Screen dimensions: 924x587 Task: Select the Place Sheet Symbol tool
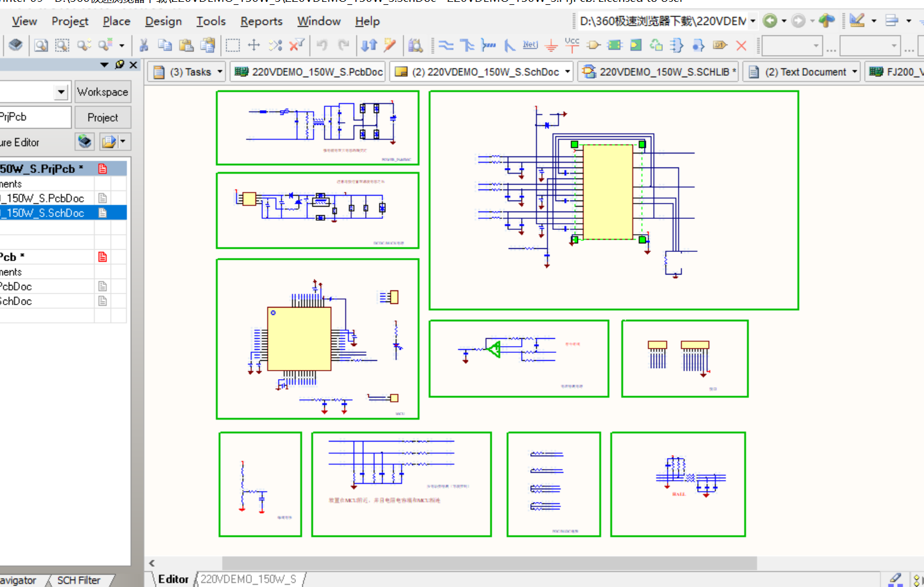point(615,45)
